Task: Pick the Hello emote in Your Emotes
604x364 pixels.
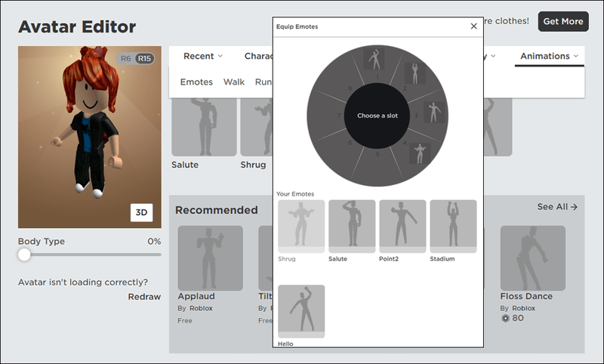Action: 301,311
